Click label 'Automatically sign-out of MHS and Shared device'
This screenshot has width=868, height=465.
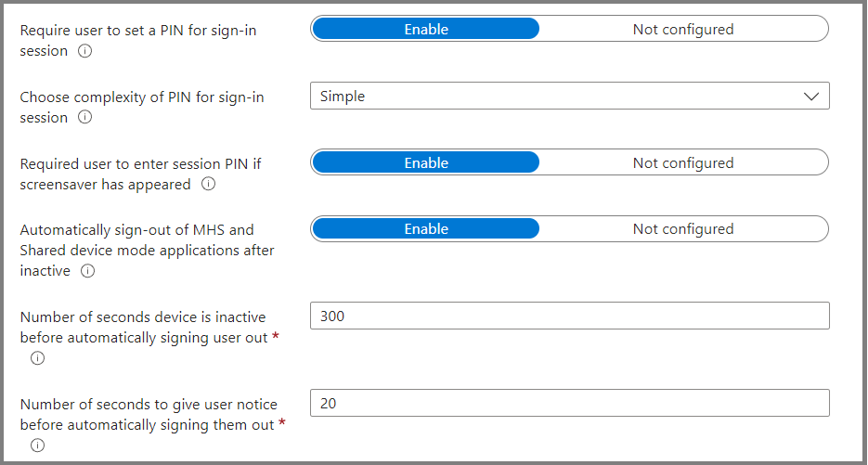point(148,239)
